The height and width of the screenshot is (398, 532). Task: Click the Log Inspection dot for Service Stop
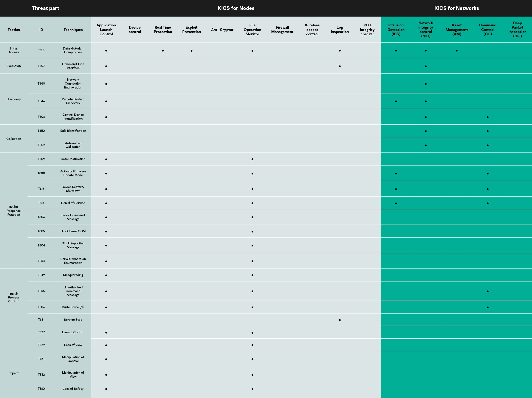point(340,320)
